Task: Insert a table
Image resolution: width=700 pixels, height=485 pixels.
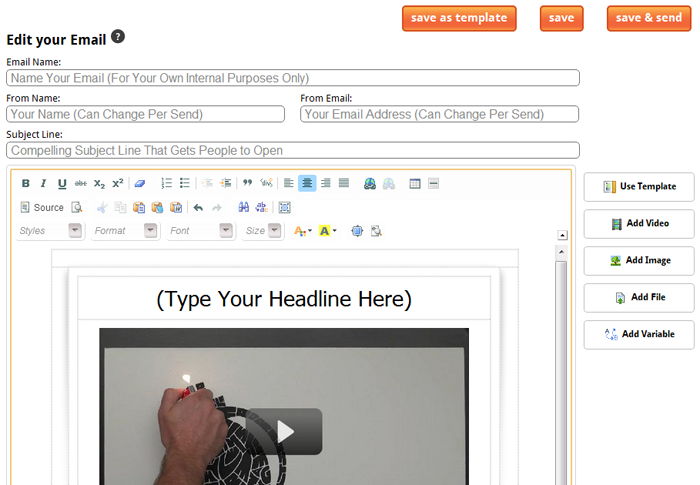Action: pyautogui.click(x=415, y=184)
